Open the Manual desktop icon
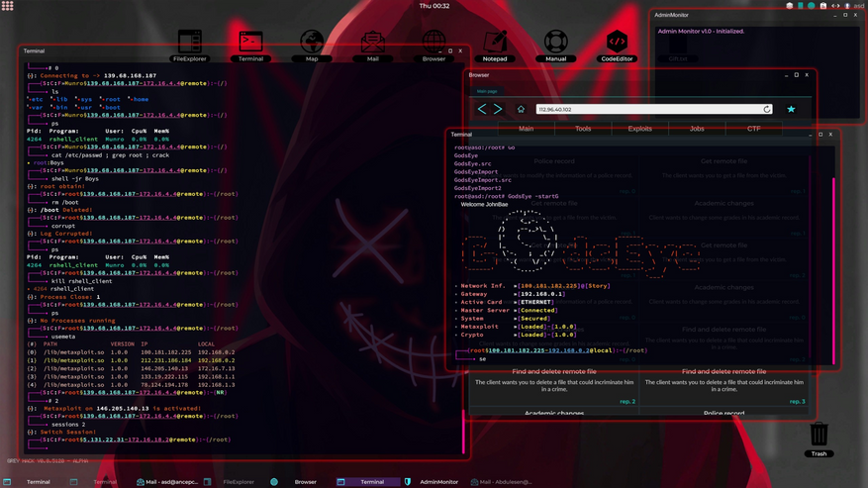The image size is (868, 488). tap(556, 46)
